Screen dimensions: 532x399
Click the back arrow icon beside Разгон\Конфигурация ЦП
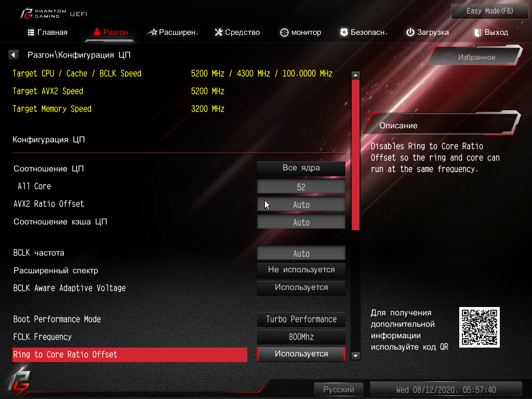(13, 55)
